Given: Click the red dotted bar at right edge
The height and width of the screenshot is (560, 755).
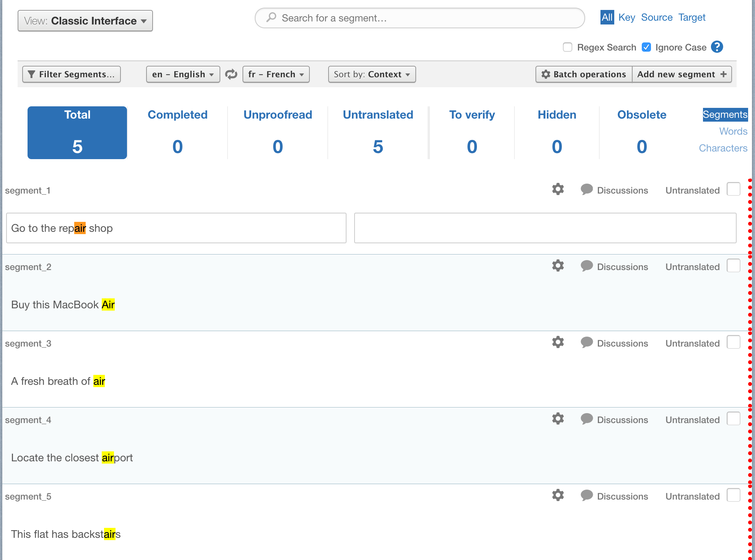Looking at the screenshot, I should (x=750, y=367).
